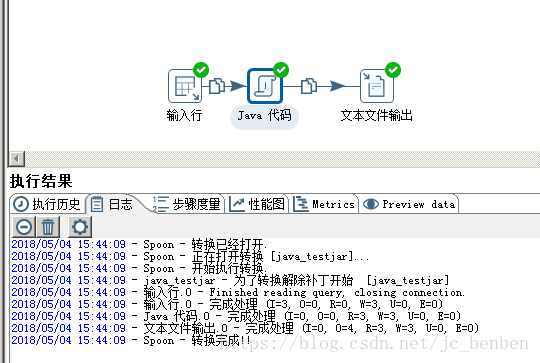The image size is (540, 363).
Task: Select the 文本文件输出 step icon
Action: tap(377, 86)
